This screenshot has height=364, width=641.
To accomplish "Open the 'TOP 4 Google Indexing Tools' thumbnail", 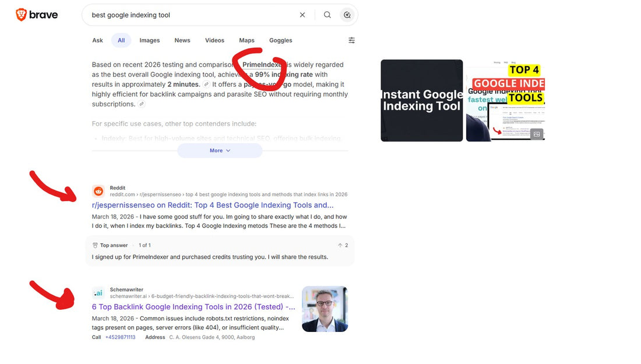I will [x=505, y=101].
